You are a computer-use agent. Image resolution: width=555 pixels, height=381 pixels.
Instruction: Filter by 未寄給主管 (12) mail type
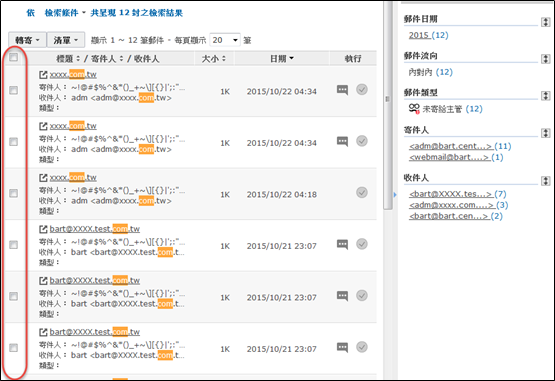point(452,109)
